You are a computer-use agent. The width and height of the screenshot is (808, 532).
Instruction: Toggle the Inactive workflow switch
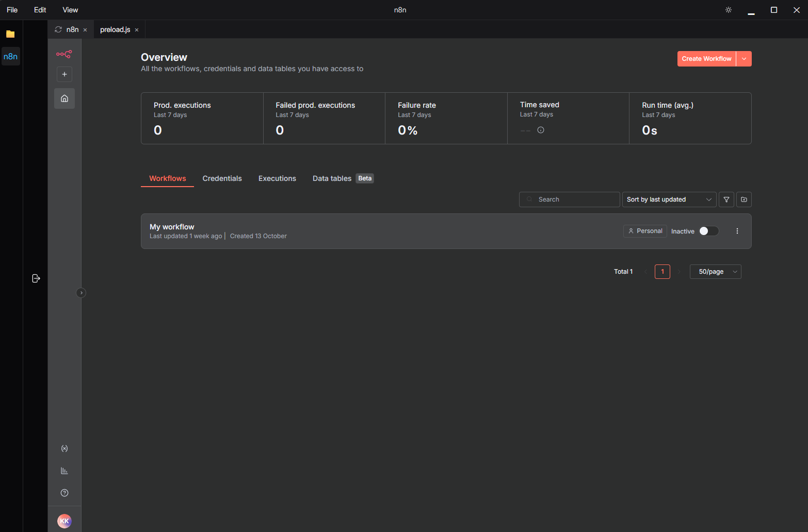(x=709, y=231)
